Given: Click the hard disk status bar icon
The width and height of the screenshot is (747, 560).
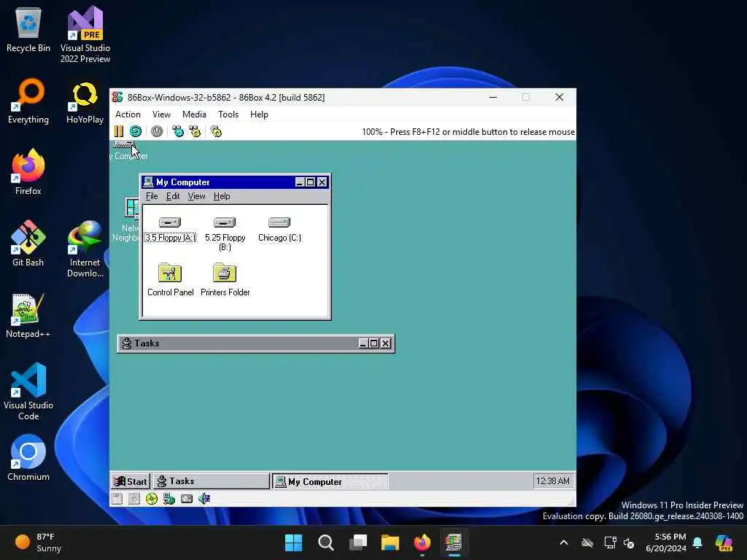Looking at the screenshot, I should pos(187,499).
